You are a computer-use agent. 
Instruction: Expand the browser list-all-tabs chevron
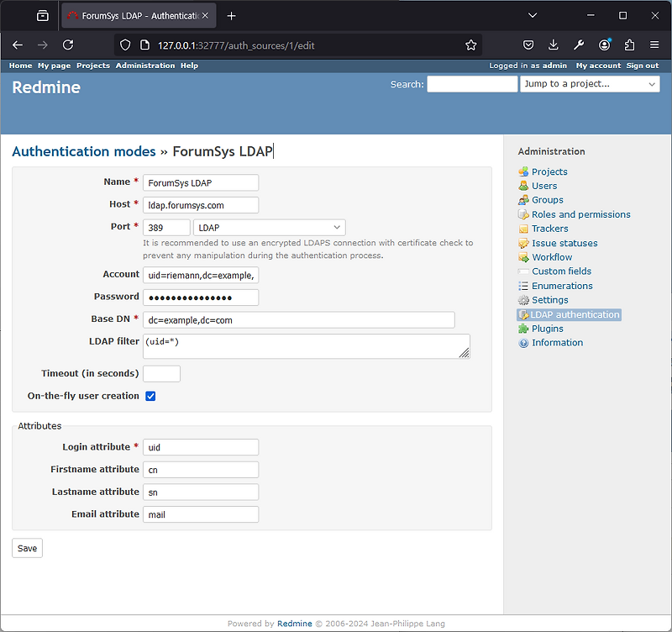(x=533, y=15)
